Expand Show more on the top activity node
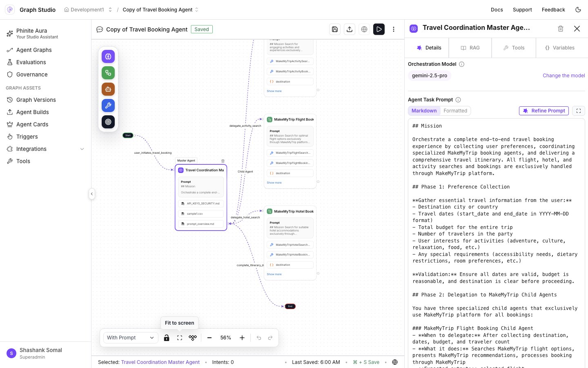This screenshot has height=368, width=588. [274, 91]
